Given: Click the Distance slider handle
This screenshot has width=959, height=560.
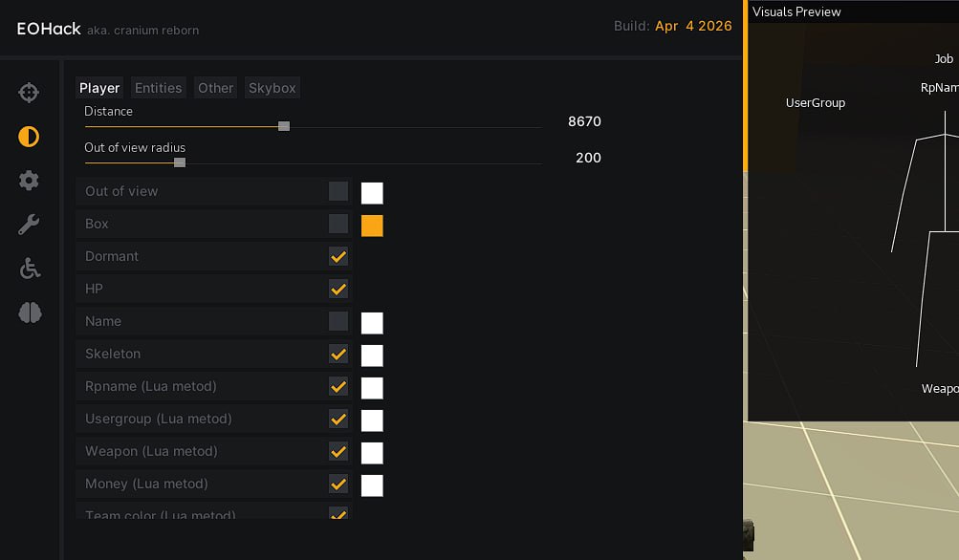Looking at the screenshot, I should 284,126.
